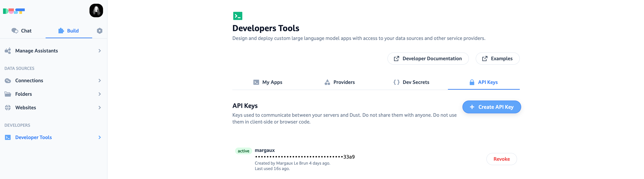Expand the Manage Assistants chevron
This screenshot has width=644, height=179.
click(x=99, y=51)
